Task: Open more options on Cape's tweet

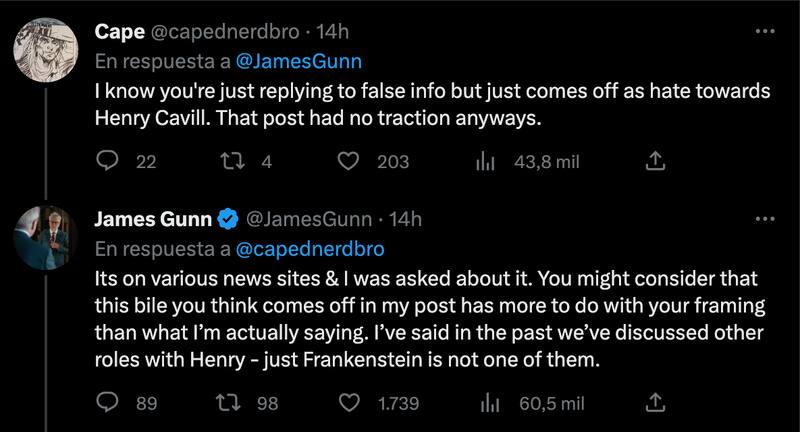Action: (765, 33)
